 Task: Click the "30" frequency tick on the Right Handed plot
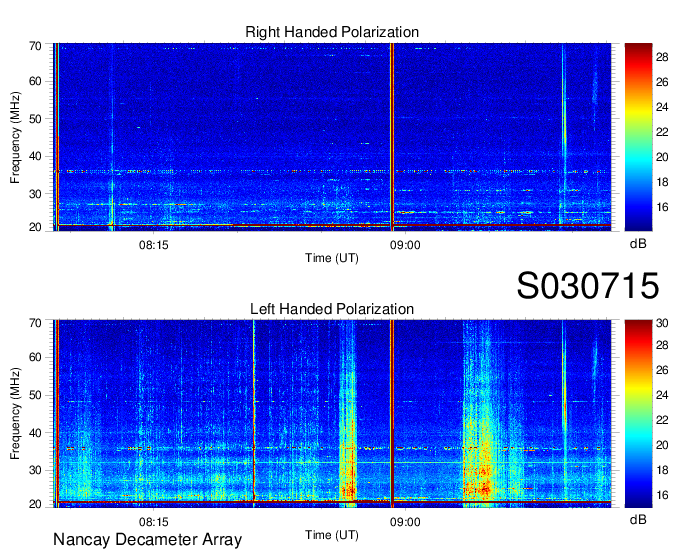coord(35,194)
